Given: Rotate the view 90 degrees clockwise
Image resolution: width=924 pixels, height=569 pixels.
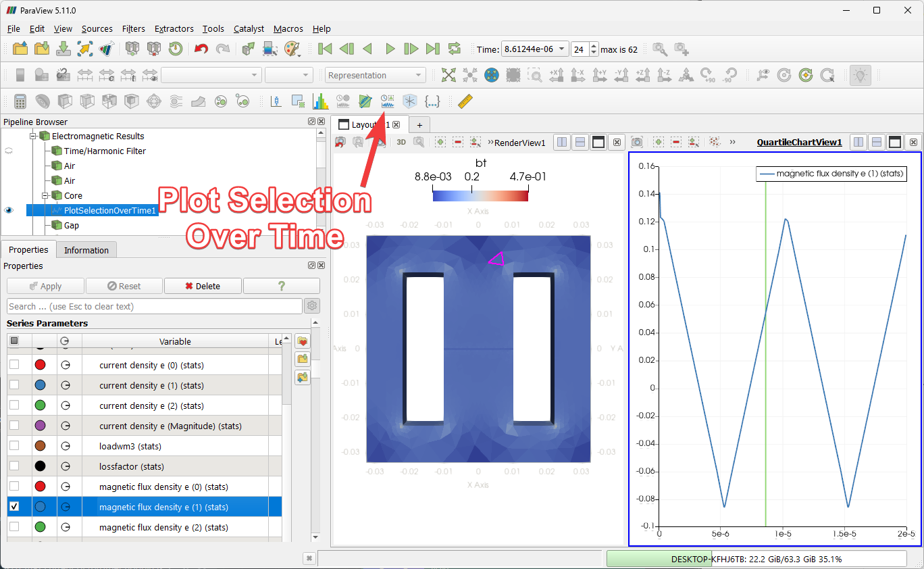Looking at the screenshot, I should (707, 75).
